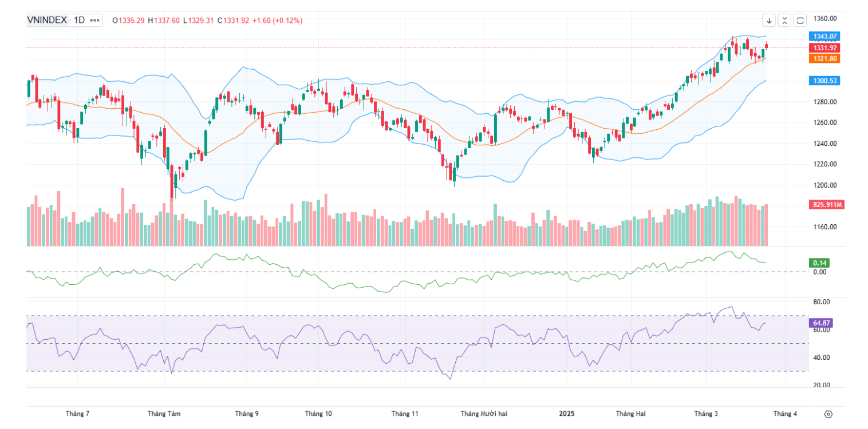Viewport: 868px width, 429px height.
Task: Change the 1D interval selector
Action: click(x=79, y=20)
